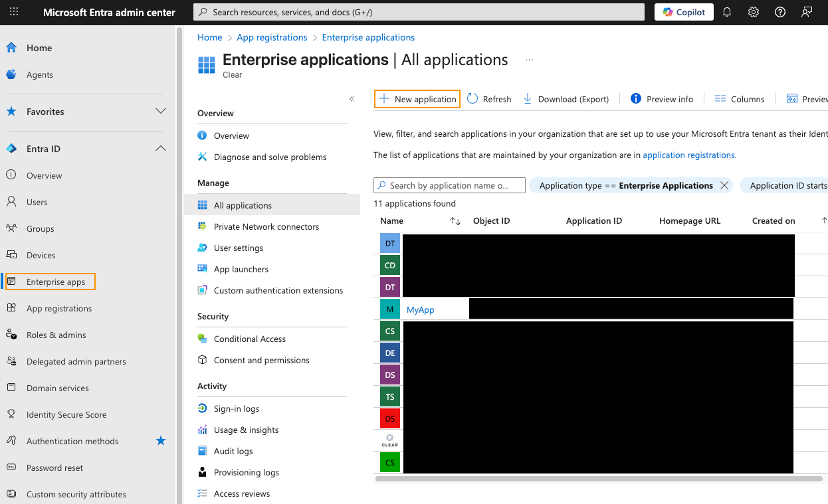
Task: Click the Home breadcrumb link
Action: tap(210, 37)
